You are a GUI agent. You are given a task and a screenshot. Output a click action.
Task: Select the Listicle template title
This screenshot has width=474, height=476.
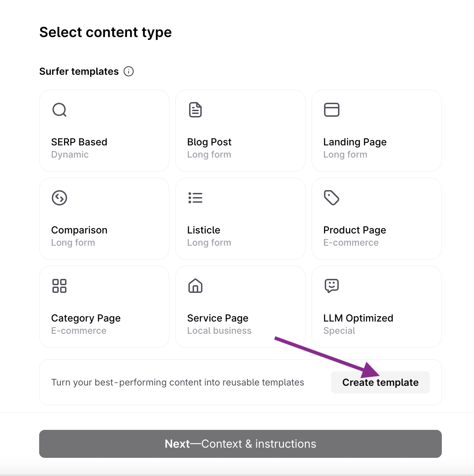204,230
